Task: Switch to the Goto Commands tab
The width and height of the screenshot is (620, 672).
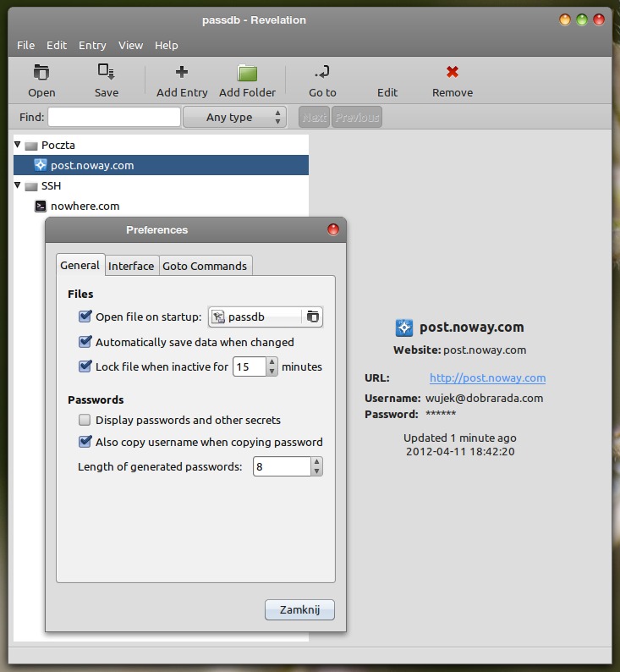Action: (205, 266)
